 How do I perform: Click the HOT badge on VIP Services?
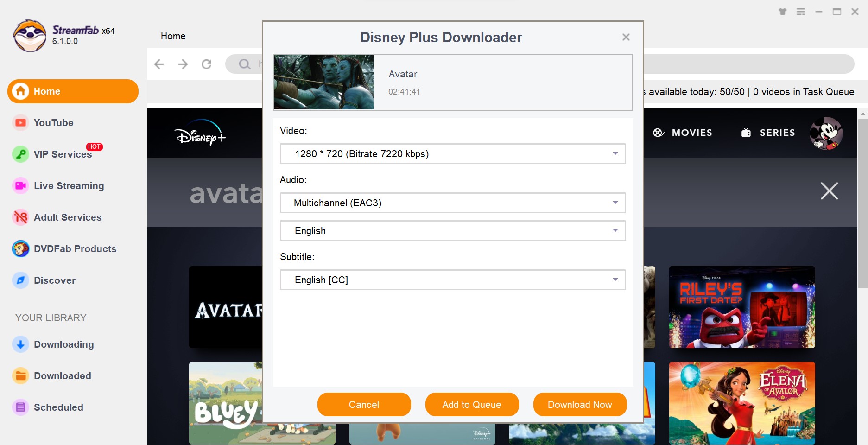coord(94,146)
